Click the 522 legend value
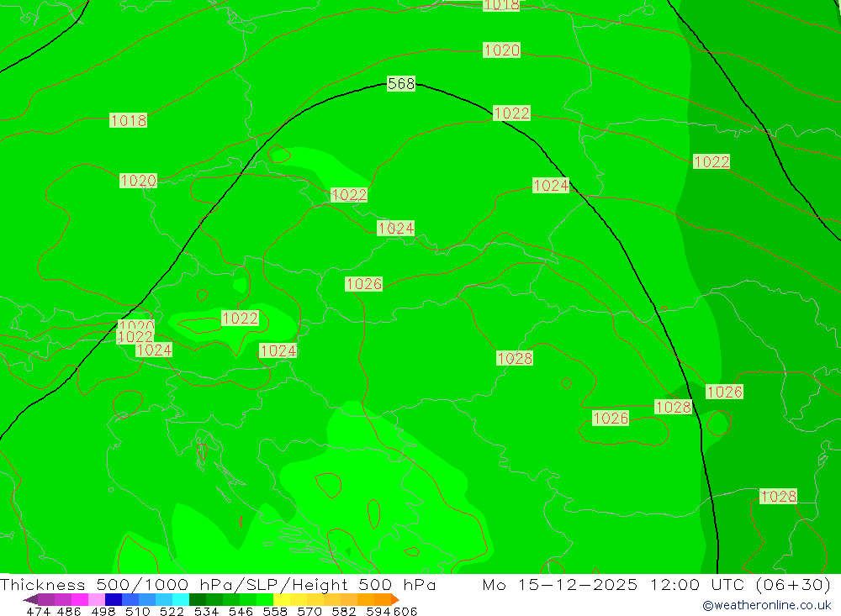This screenshot has width=841, height=616. (x=172, y=611)
